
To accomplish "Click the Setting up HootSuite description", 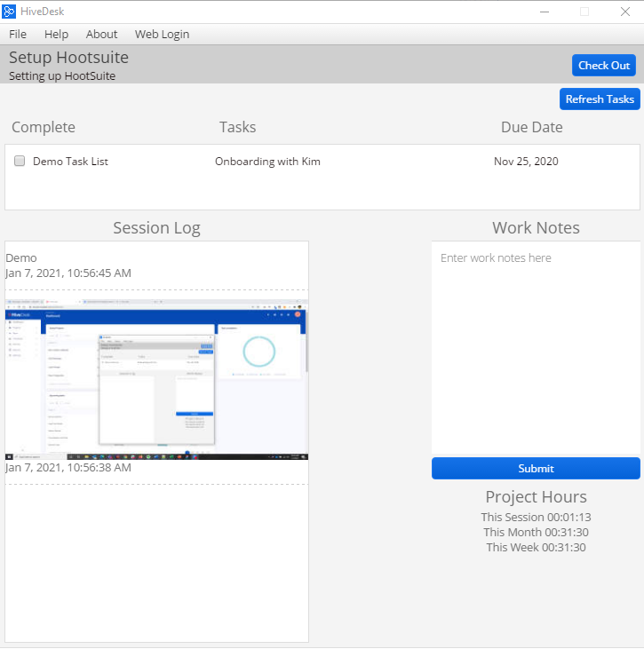I will [x=62, y=76].
